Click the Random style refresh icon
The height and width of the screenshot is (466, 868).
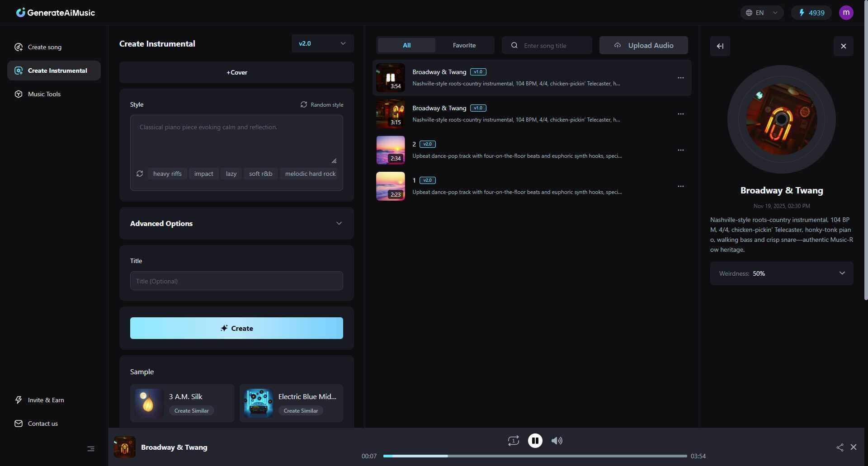point(303,104)
